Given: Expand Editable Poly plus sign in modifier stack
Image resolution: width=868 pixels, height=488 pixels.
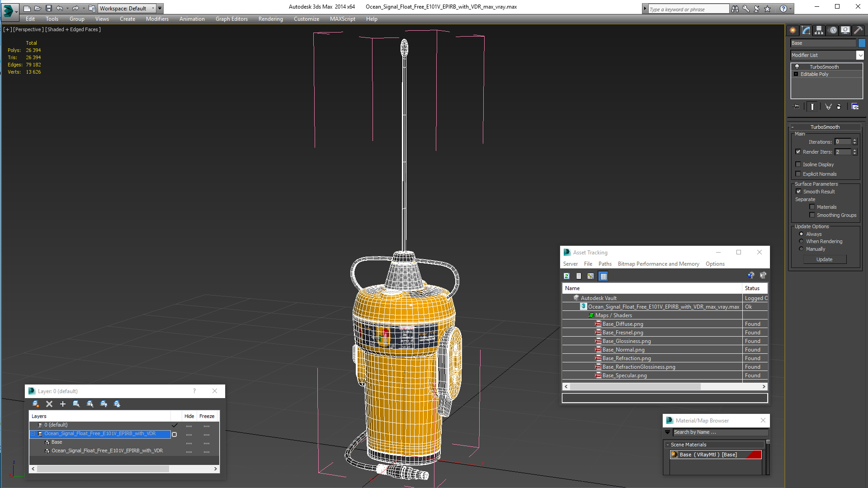Looking at the screenshot, I should [x=796, y=74].
